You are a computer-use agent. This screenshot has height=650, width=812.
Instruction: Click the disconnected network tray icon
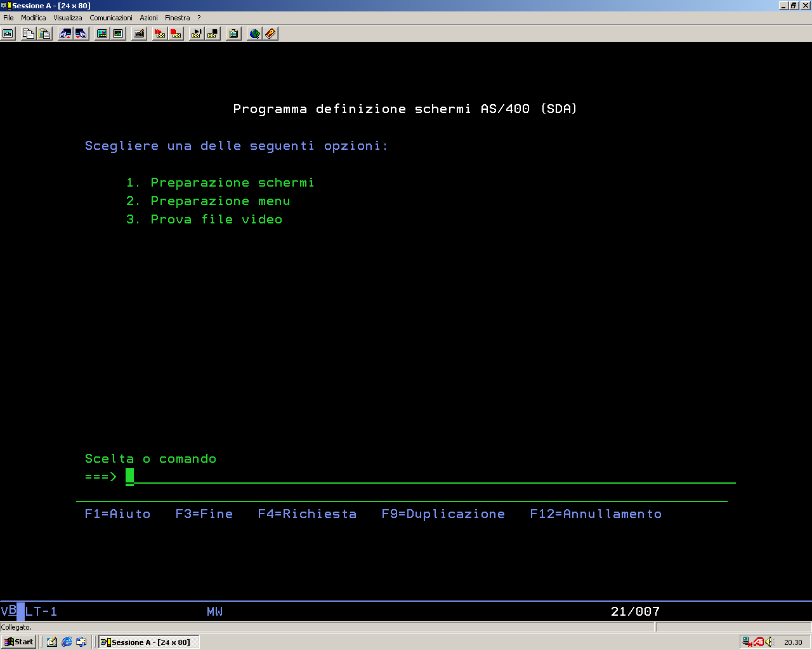[748, 642]
